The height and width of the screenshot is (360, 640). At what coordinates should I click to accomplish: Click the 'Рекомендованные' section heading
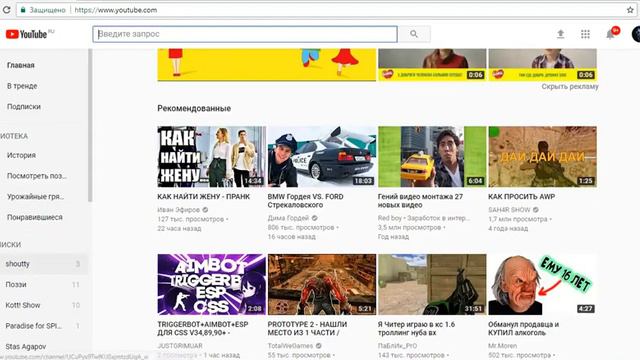click(x=194, y=109)
